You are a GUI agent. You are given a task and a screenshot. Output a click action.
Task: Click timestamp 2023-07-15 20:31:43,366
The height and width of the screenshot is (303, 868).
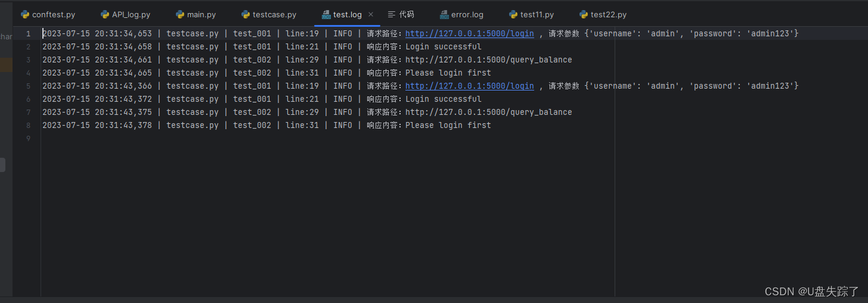point(97,86)
